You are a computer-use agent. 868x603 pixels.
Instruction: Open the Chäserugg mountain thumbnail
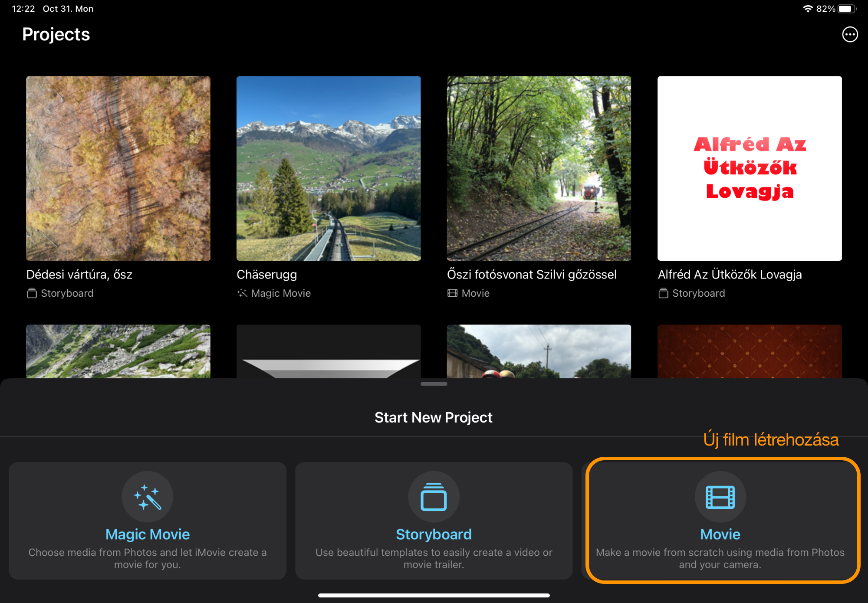click(329, 168)
